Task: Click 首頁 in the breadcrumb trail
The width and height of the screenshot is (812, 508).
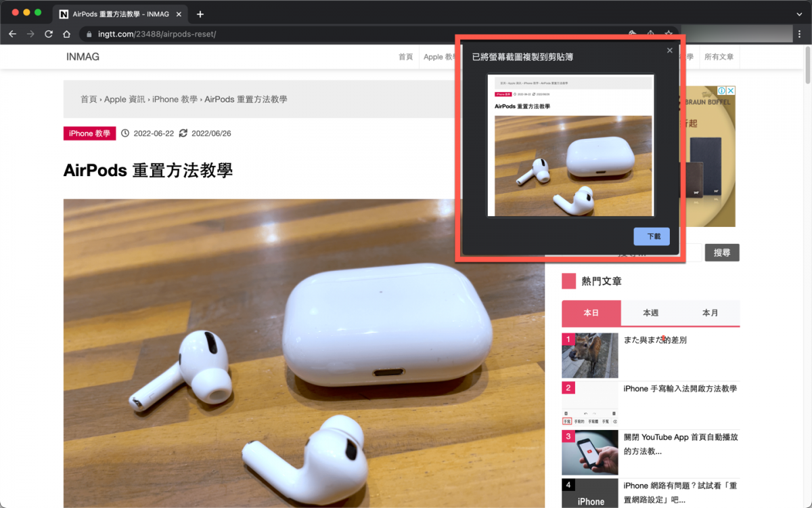Action: click(89, 99)
